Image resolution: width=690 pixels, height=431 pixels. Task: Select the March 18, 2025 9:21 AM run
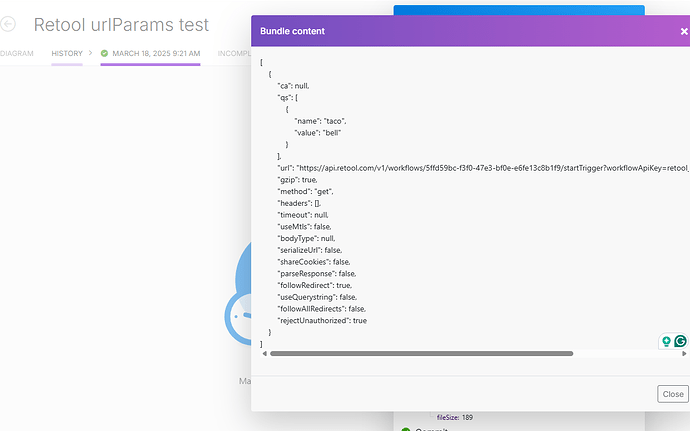[x=156, y=53]
